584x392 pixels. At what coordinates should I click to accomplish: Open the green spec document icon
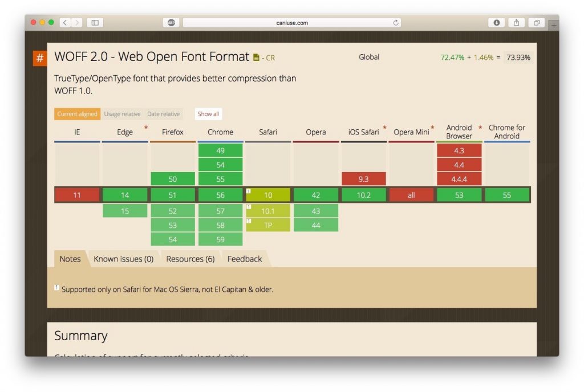[256, 58]
